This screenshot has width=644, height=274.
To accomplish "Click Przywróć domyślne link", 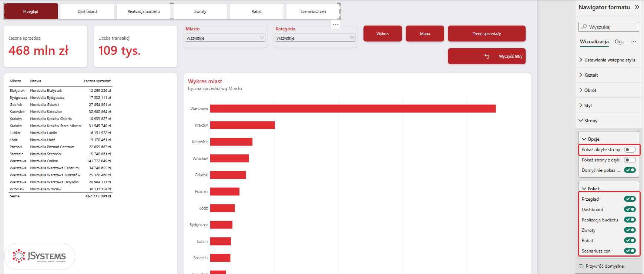I will (605, 266).
